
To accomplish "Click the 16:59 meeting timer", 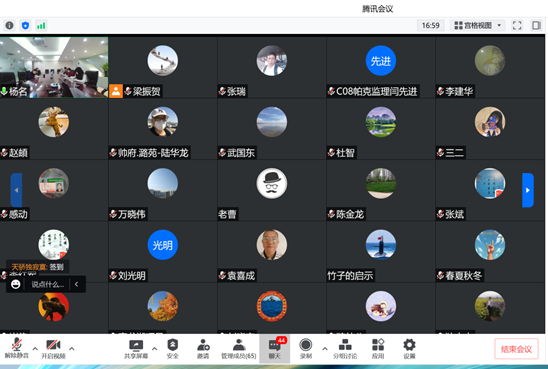I will [430, 26].
